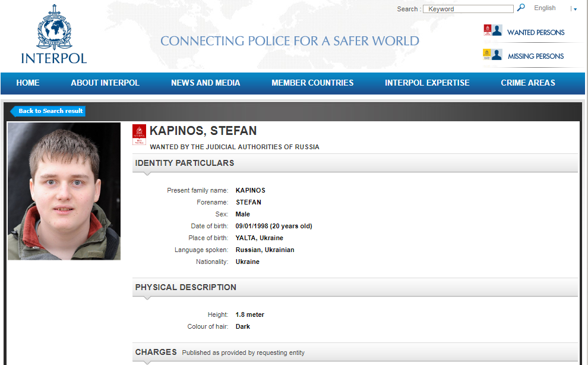Viewport: 588px width, 365px height.
Task: Click 'Published as provided by requesting entity'
Action: (244, 353)
